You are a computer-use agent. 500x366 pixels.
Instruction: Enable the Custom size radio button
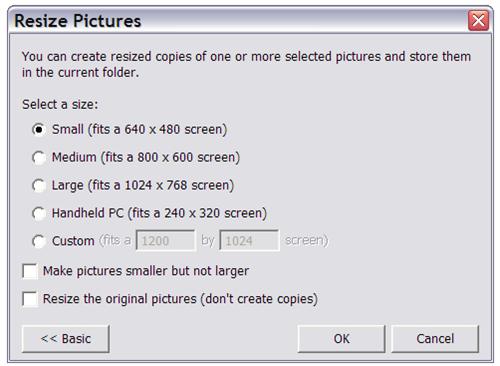coord(39,241)
